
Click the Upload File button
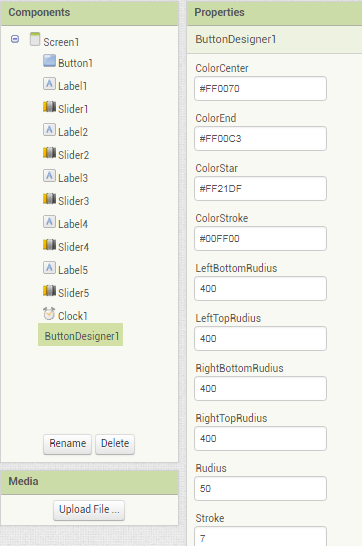coord(89,510)
